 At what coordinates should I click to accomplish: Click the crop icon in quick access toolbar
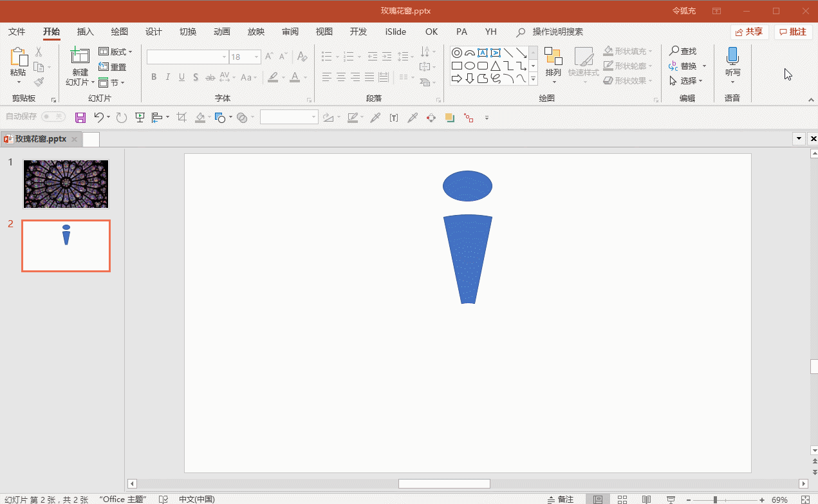[181, 117]
